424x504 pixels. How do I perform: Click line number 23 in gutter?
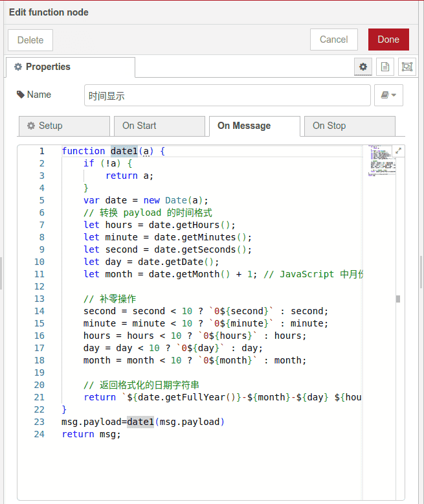click(39, 422)
